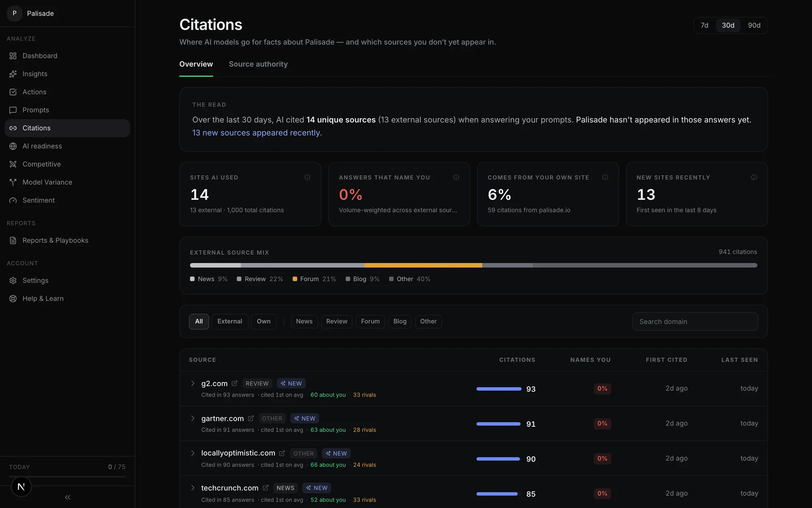Select the 30d time range
The width and height of the screenshot is (812, 508).
pos(728,25)
